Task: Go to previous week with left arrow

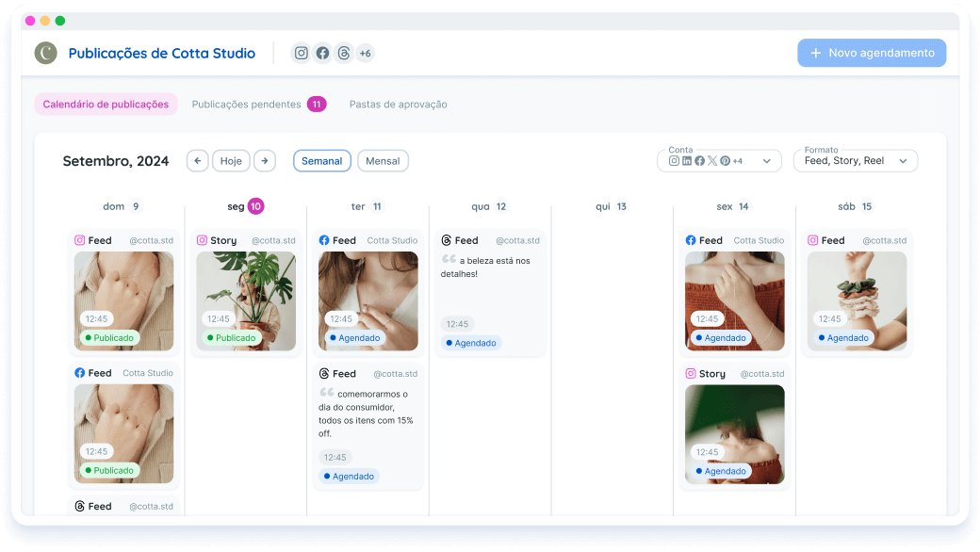Action: coord(198,161)
